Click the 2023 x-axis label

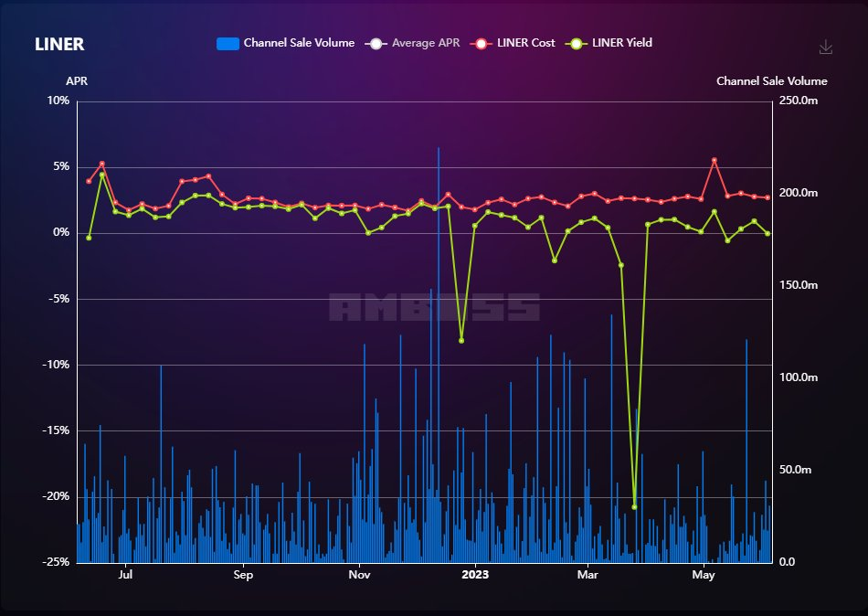pos(475,575)
